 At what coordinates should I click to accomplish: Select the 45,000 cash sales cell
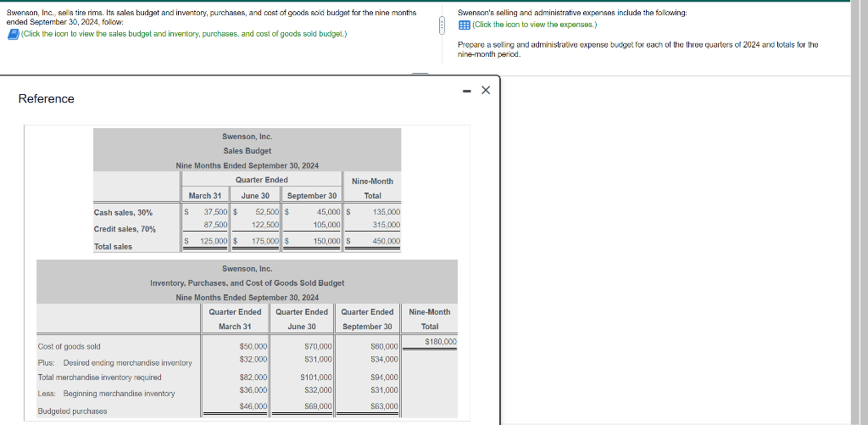(x=328, y=212)
